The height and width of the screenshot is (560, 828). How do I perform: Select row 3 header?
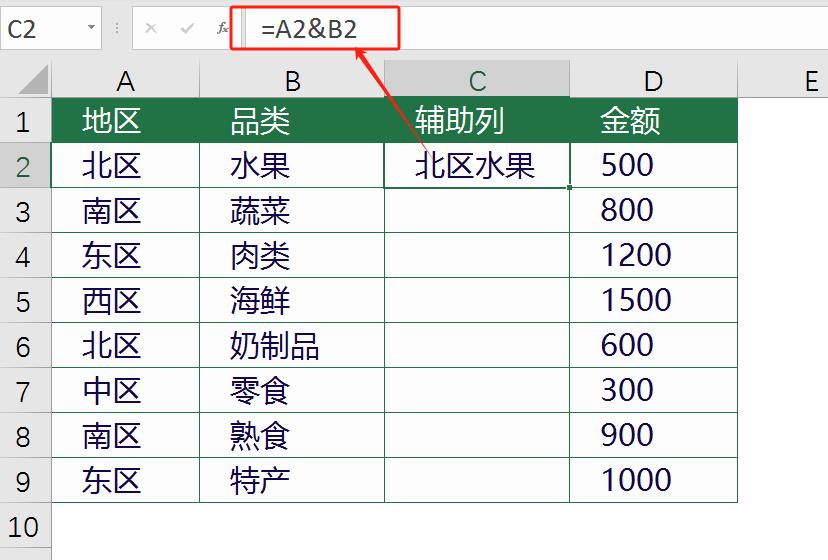click(x=25, y=211)
